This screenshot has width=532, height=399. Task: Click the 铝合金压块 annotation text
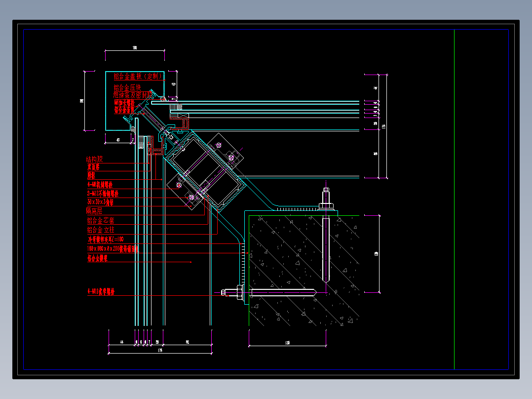click(x=127, y=87)
